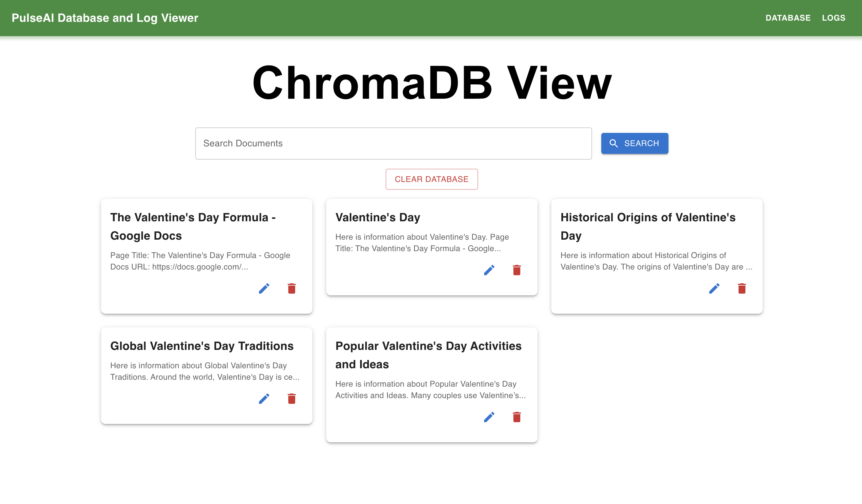
Task: Click the magnifying glass in SEARCH button
Action: 613,144
